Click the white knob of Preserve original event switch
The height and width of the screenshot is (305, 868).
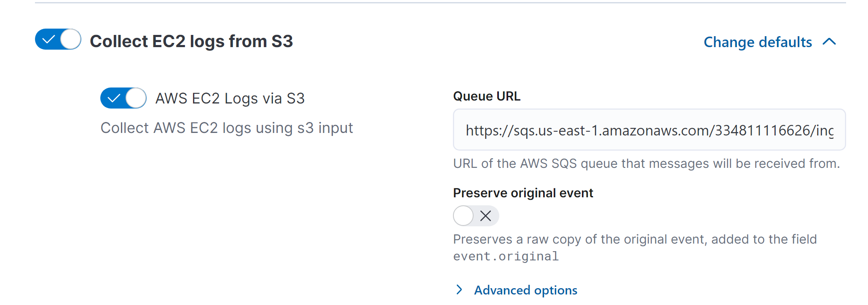pyautogui.click(x=463, y=216)
